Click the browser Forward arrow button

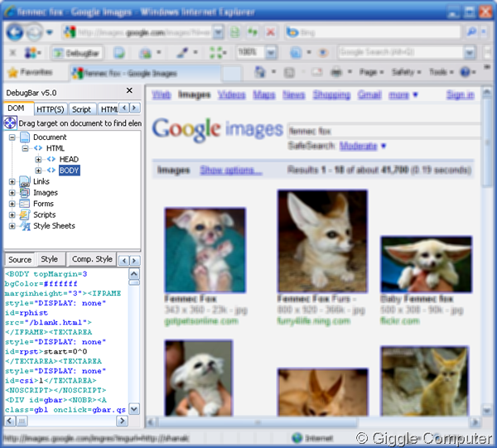coord(35,32)
